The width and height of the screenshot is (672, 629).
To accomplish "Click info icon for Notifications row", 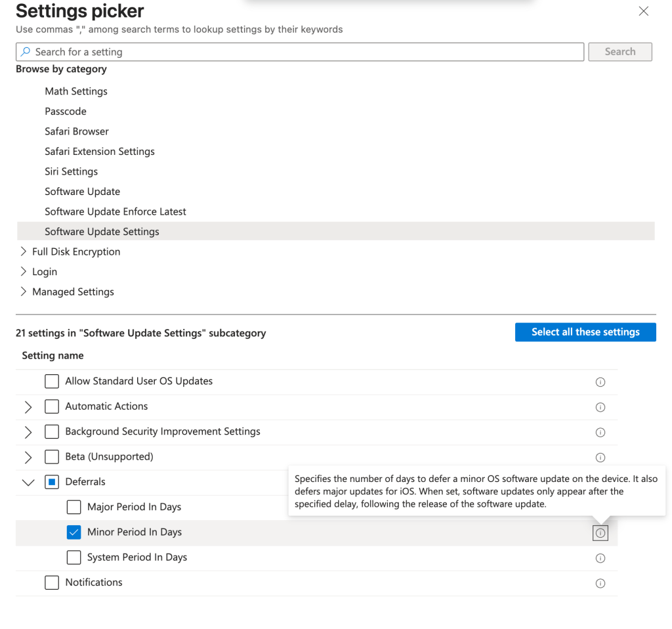I will 600,583.
